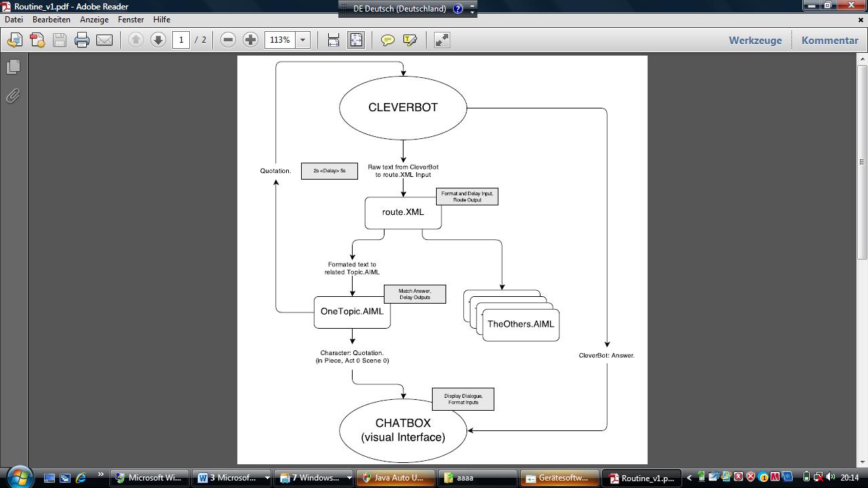Open the zoom percentage dropdown
The image size is (868, 488).
coord(303,40)
